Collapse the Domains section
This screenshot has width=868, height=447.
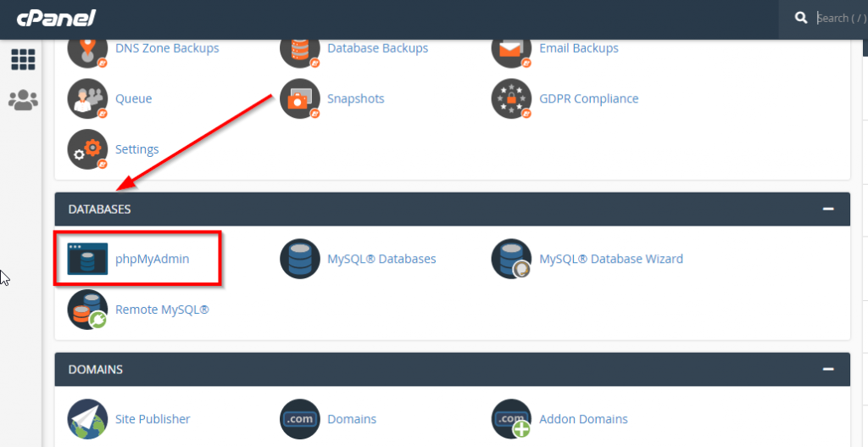click(x=828, y=370)
